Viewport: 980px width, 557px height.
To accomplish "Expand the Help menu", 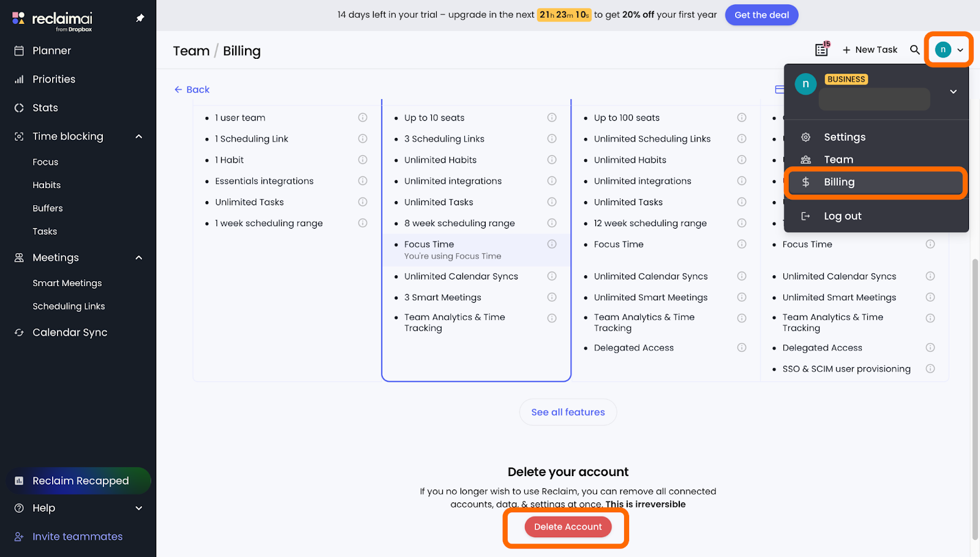I will 139,508.
